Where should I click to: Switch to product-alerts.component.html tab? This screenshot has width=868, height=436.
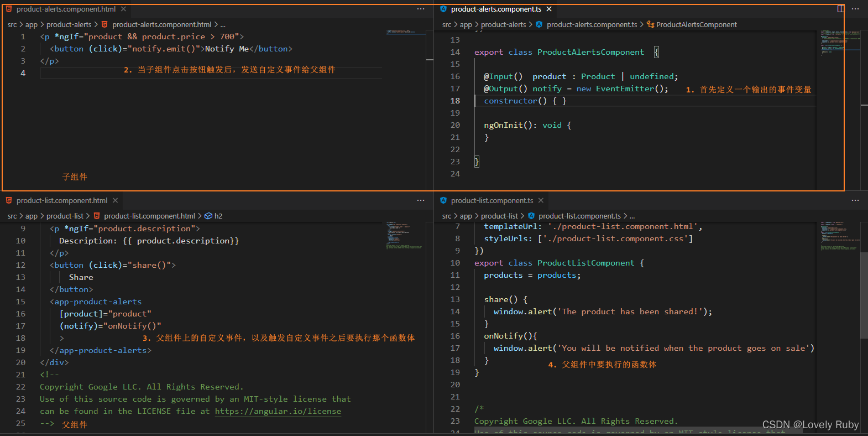[66, 9]
